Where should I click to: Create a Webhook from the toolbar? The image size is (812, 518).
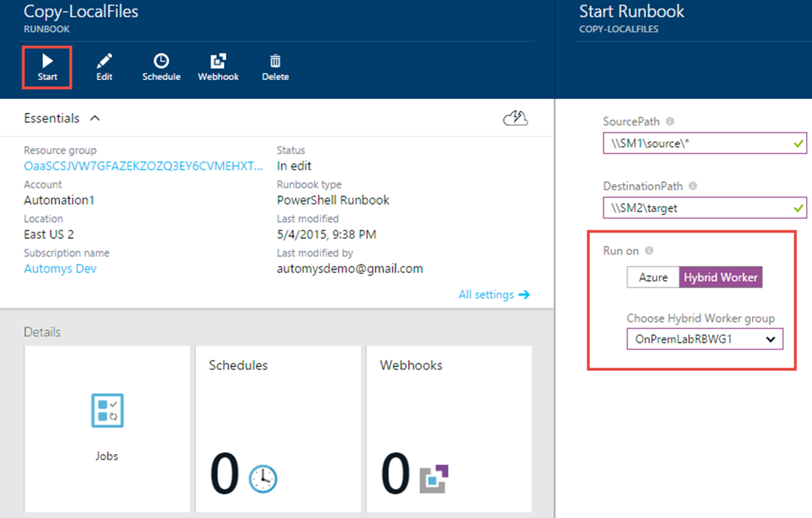click(218, 68)
